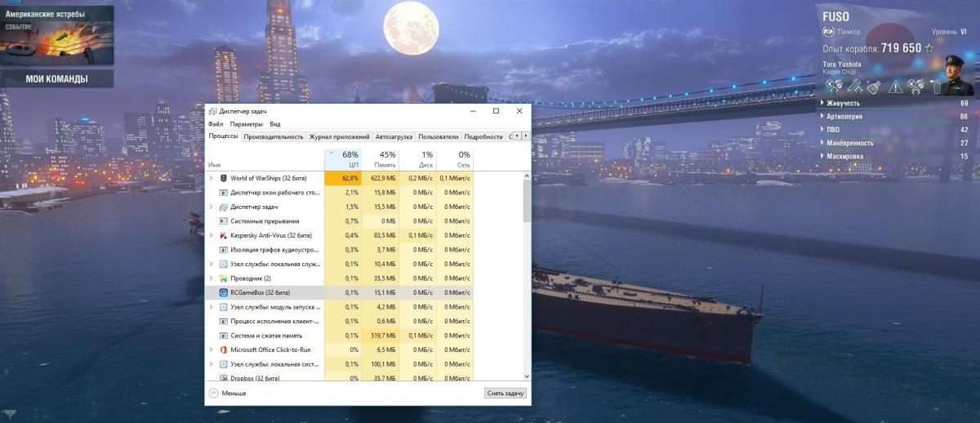980x423 pixels.
Task: Click the FUSO ship name
Action: pos(835,16)
